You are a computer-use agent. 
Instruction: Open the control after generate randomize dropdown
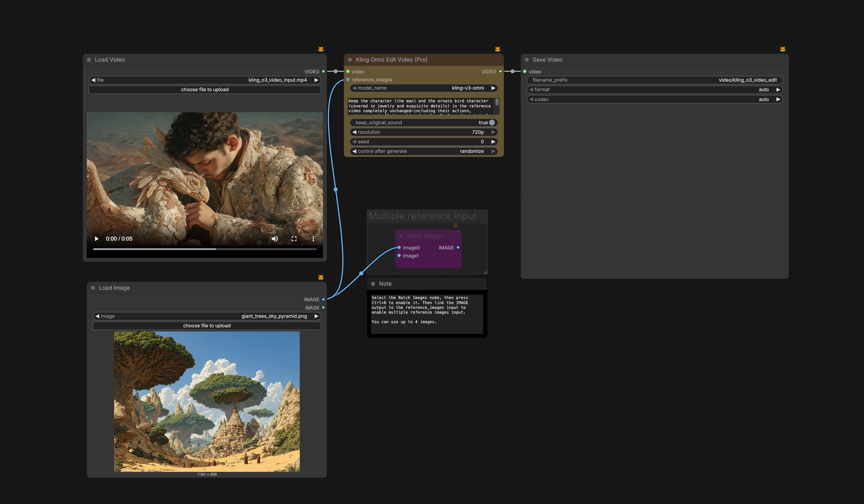click(424, 151)
